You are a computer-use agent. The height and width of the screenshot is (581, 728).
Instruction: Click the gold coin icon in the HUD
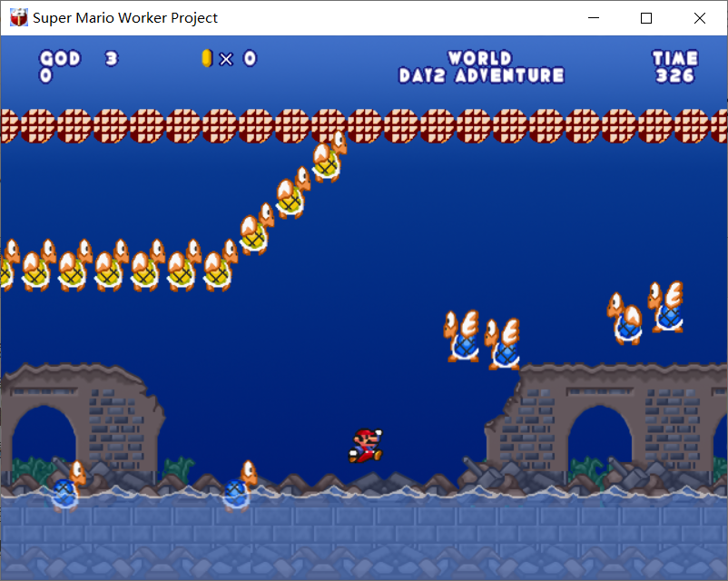(x=207, y=58)
